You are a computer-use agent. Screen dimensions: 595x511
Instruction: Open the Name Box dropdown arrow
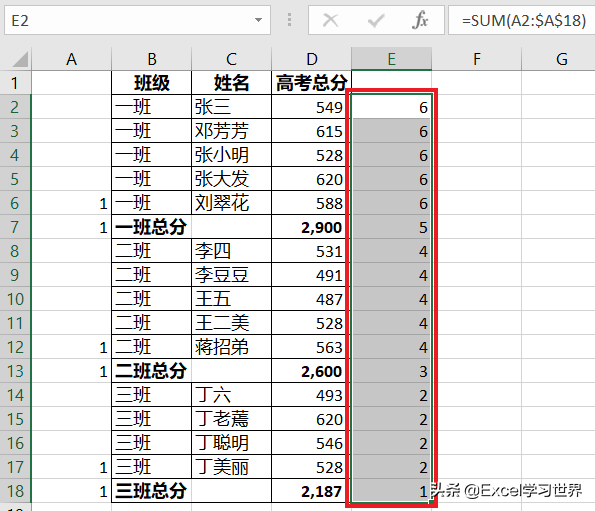point(258,20)
